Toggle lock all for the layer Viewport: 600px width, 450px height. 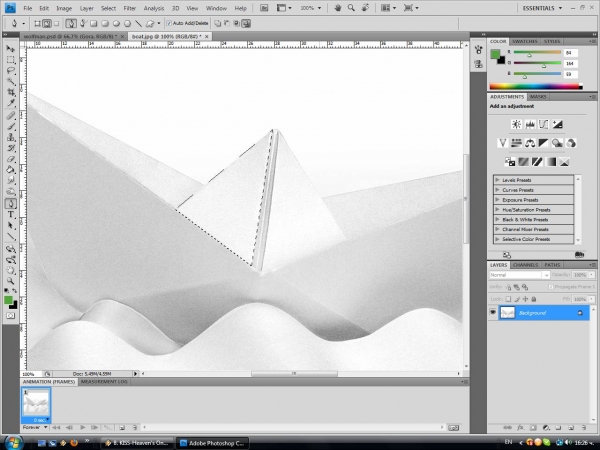534,299
